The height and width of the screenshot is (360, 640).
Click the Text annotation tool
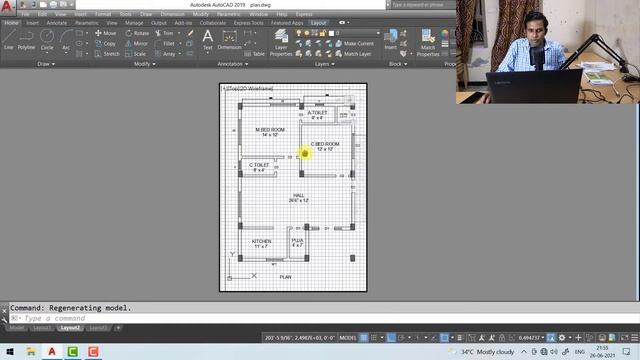[x=208, y=40]
